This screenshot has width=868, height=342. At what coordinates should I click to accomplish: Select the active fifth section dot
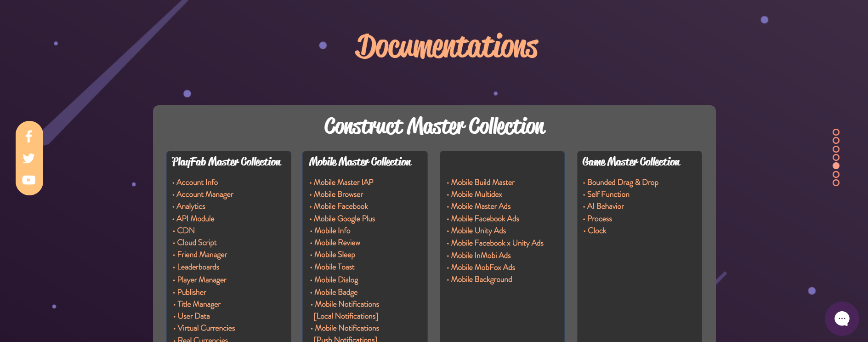coord(836,166)
